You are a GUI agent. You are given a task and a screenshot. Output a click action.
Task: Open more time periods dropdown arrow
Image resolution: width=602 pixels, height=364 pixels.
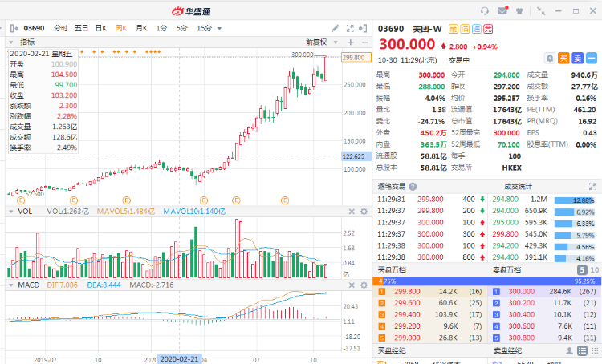pyautogui.click(x=219, y=28)
